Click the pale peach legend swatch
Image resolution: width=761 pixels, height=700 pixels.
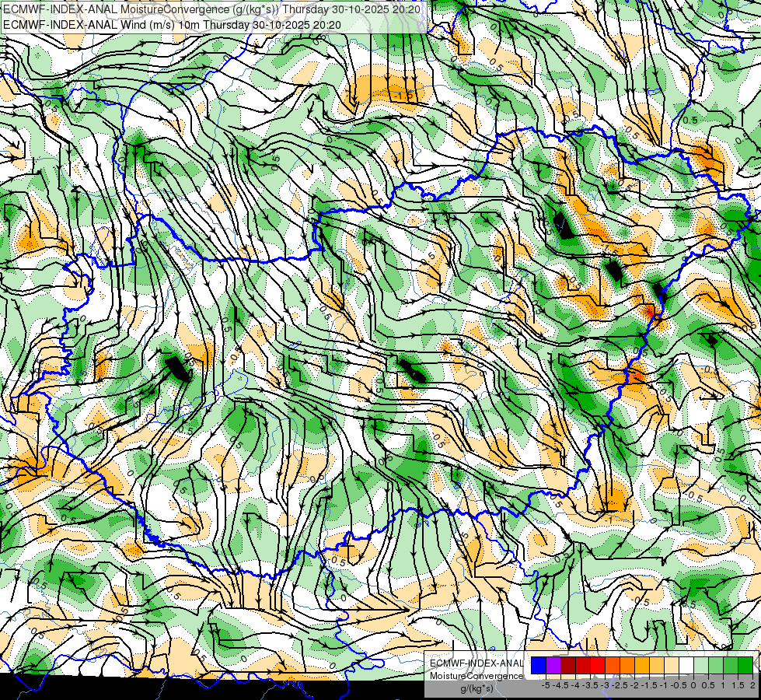pos(672,665)
